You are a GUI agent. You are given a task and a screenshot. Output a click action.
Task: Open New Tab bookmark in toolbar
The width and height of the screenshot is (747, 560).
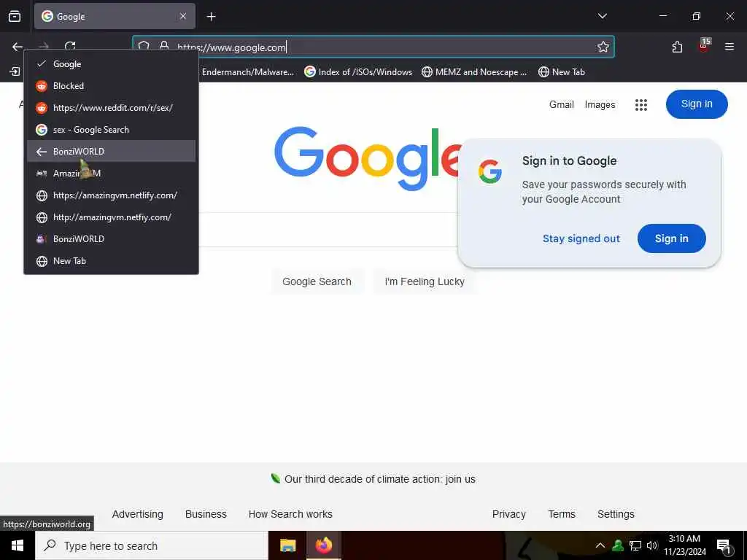point(562,72)
